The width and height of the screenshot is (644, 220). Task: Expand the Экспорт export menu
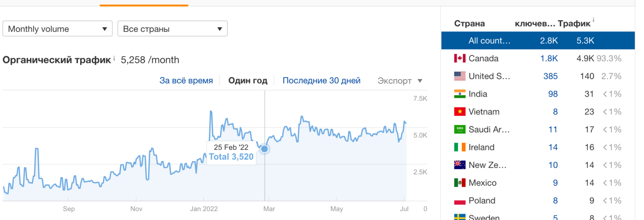[400, 81]
